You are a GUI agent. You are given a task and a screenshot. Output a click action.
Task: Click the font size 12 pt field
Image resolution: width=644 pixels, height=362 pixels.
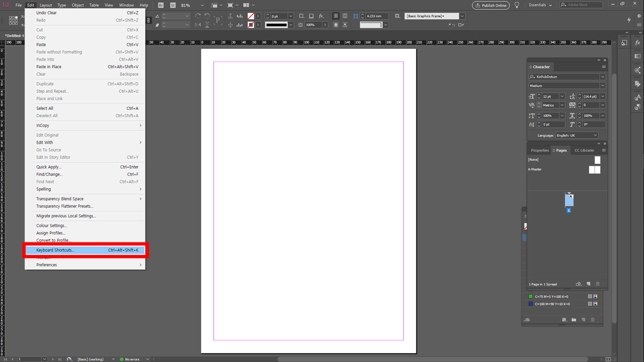click(550, 97)
